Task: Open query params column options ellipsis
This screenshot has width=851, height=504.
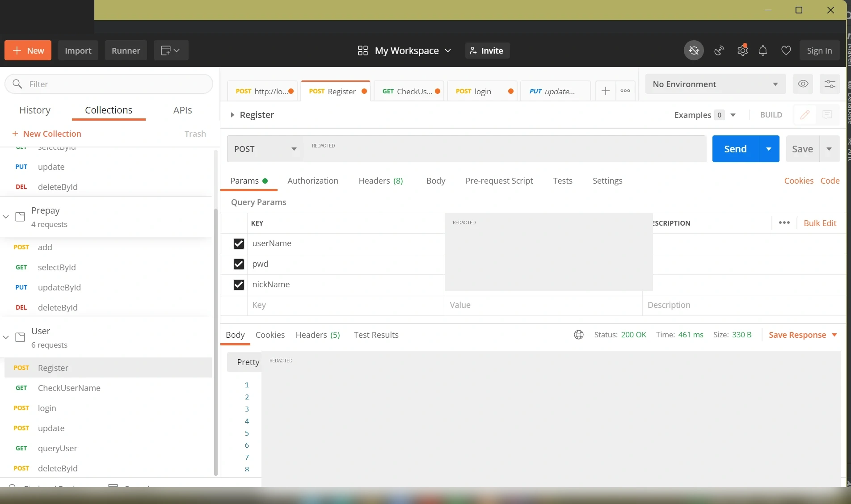Action: coord(784,223)
